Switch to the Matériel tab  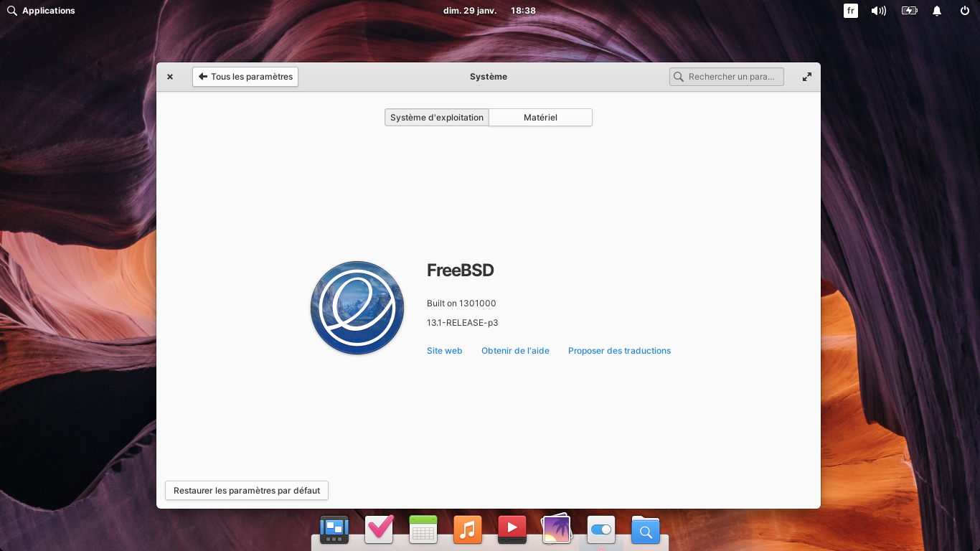click(x=540, y=118)
